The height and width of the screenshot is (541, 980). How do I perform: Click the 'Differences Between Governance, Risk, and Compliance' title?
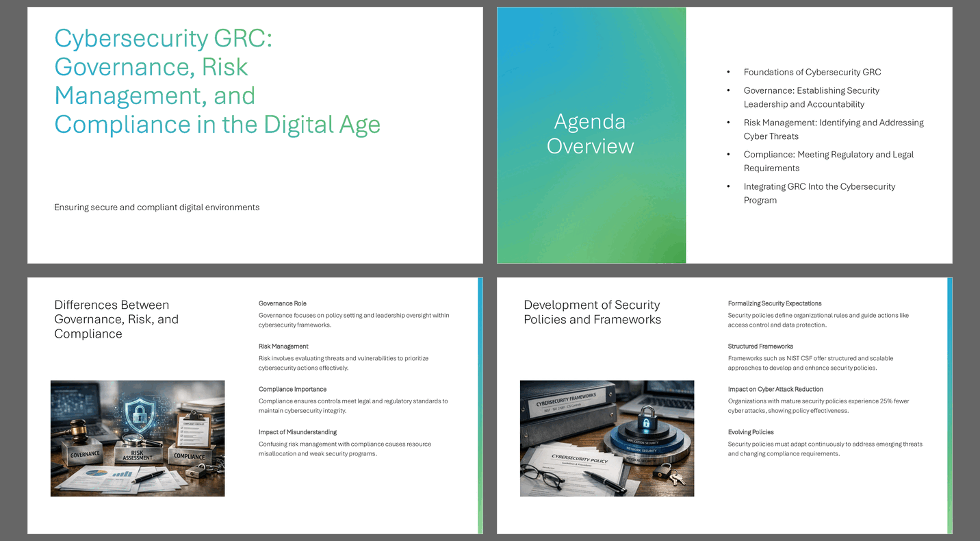pos(116,319)
